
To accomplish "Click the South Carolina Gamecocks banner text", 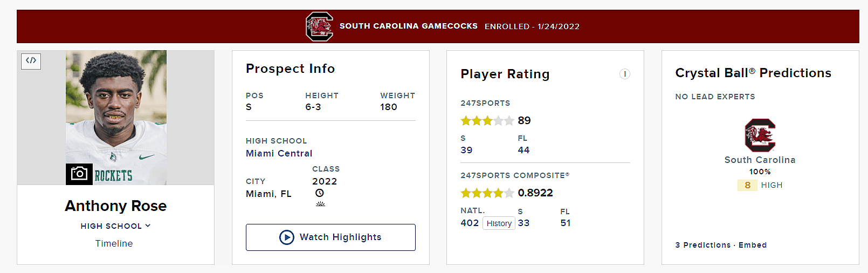I will (x=408, y=26).
